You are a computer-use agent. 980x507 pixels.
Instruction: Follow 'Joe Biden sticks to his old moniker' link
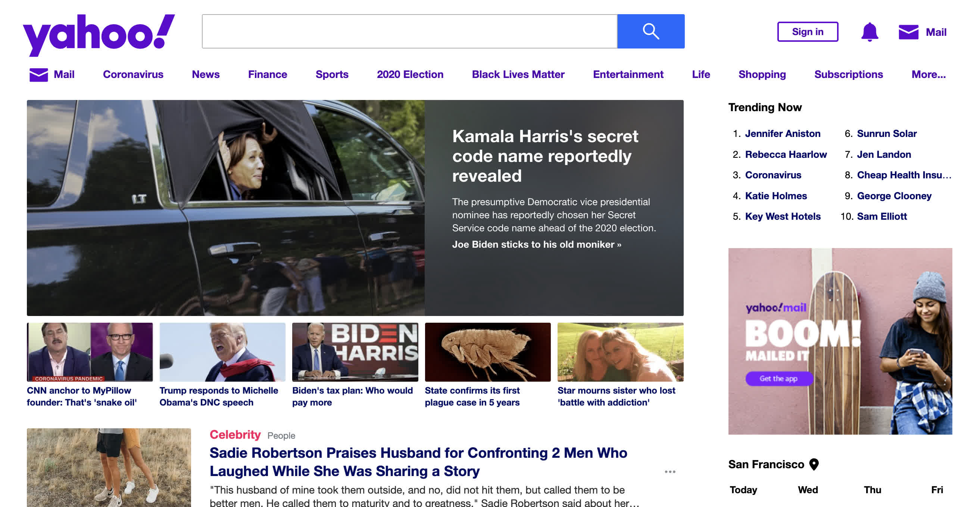click(x=536, y=244)
